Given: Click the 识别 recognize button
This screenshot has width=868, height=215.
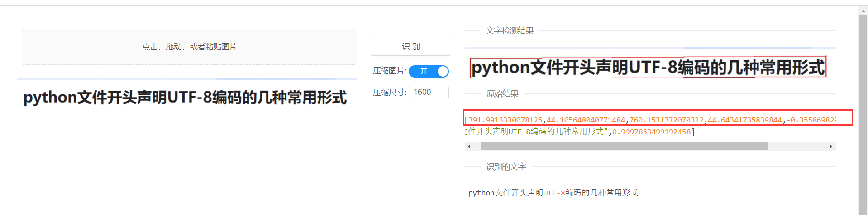Looking at the screenshot, I should pyautogui.click(x=411, y=47).
